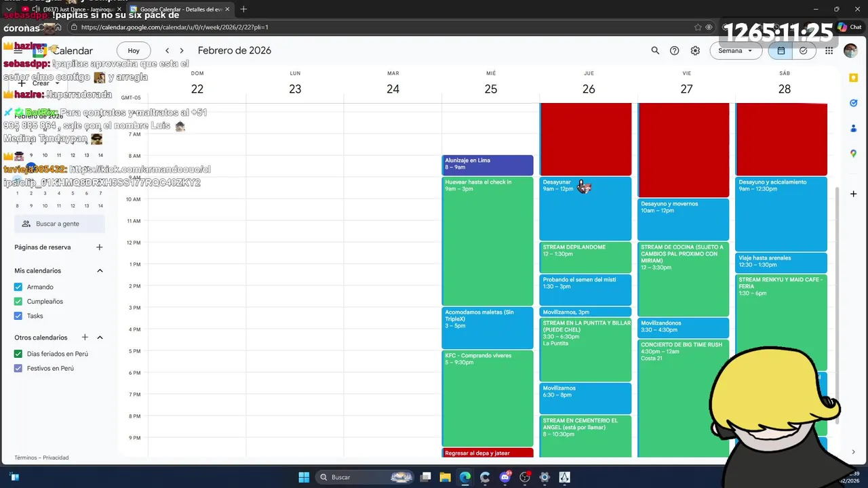Screen dimensions: 868x488
Task: Open Probando el semen del misti event
Action: pyautogui.click(x=585, y=290)
